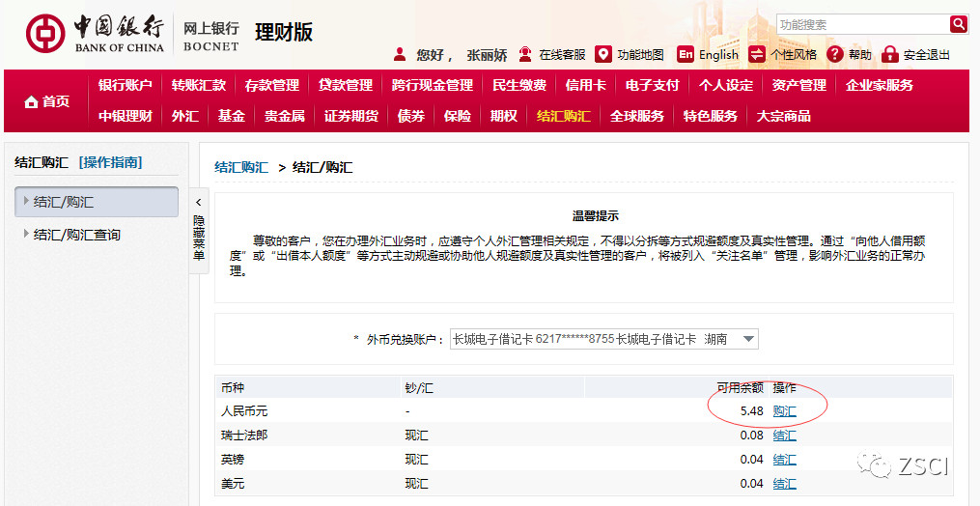
Task: Open the 存款管理 menu
Action: (x=272, y=85)
